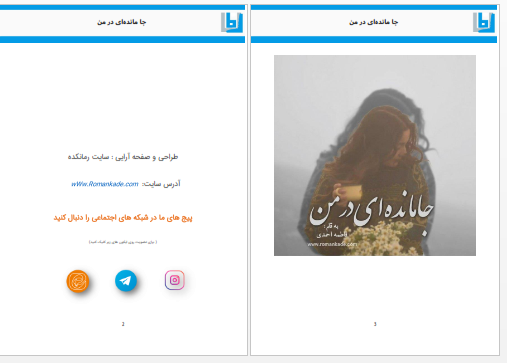
Task: Click the page number 2 in the left footer
Action: pos(123,324)
